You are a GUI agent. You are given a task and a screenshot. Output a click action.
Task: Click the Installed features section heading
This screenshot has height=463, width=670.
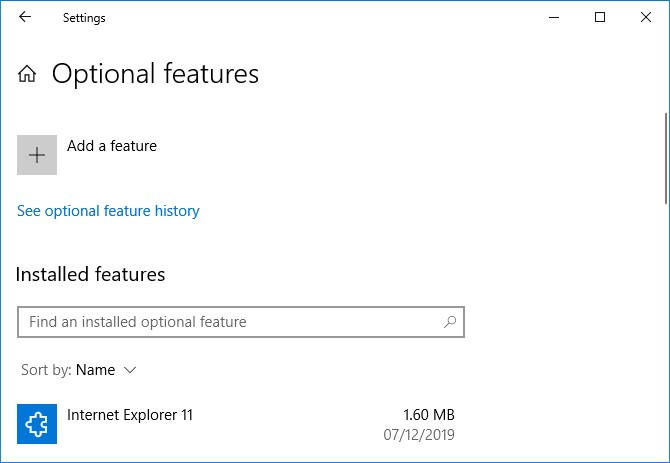[x=91, y=274]
